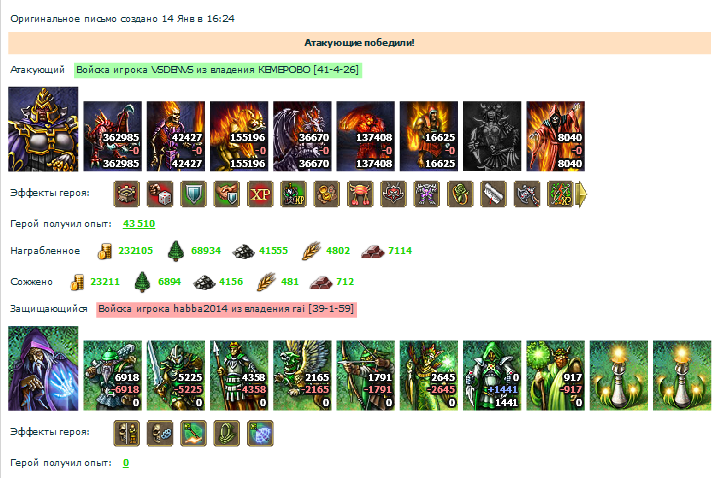This screenshot has height=478, width=716.
Task: Select the attacker unit showing 362985 troops
Action: pyautogui.click(x=113, y=136)
